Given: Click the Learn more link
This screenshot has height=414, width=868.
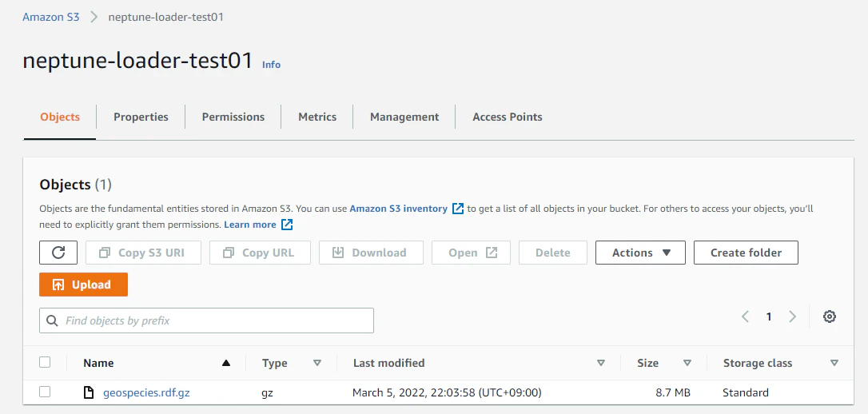Looking at the screenshot, I should click(x=249, y=225).
